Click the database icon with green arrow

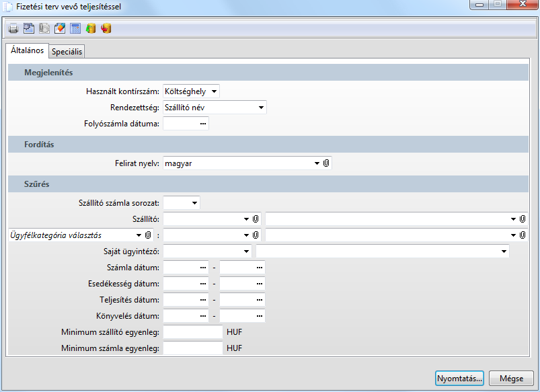[91, 28]
